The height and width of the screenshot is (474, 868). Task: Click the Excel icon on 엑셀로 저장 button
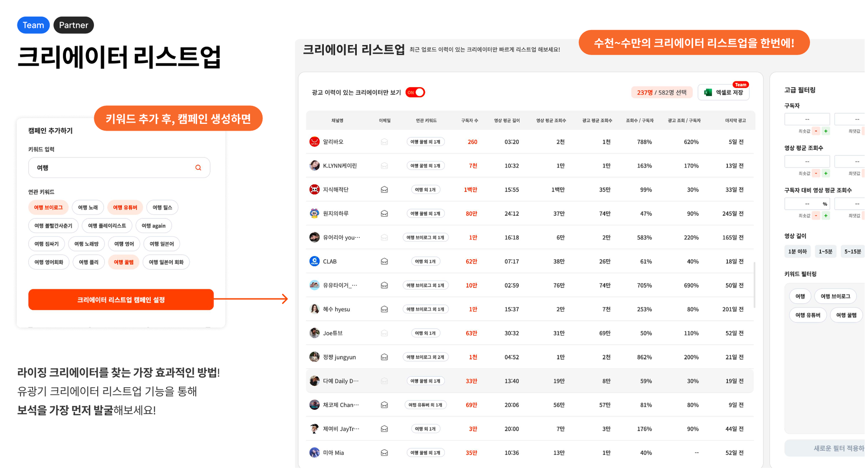pyautogui.click(x=708, y=92)
